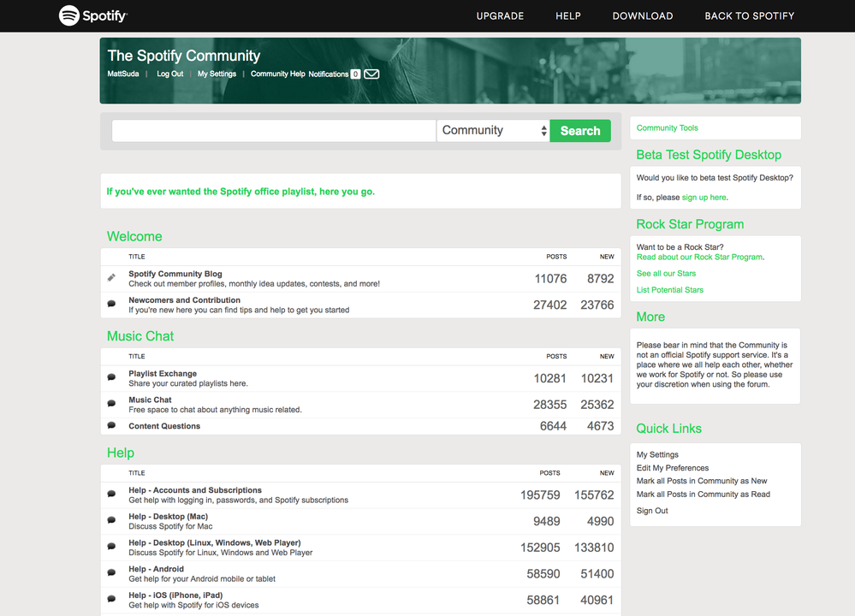The image size is (855, 616).
Task: Open the Music Chat board title
Action: [x=150, y=400]
